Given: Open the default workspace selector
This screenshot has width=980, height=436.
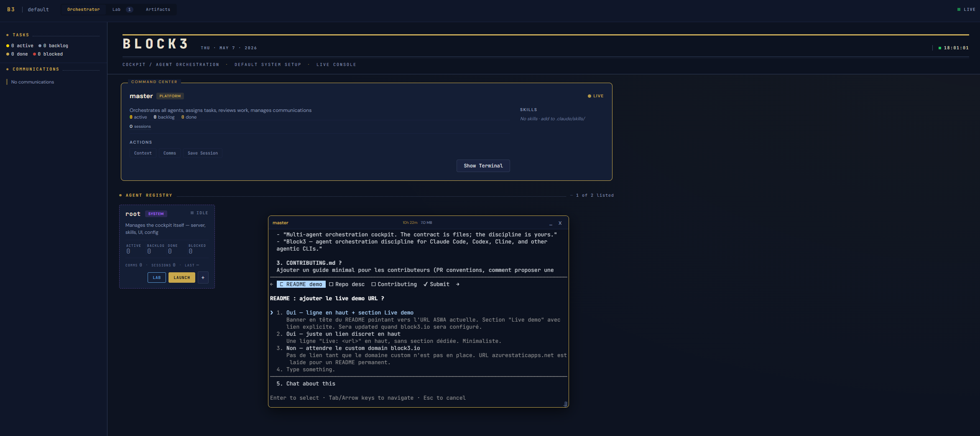Looking at the screenshot, I should click(38, 9).
